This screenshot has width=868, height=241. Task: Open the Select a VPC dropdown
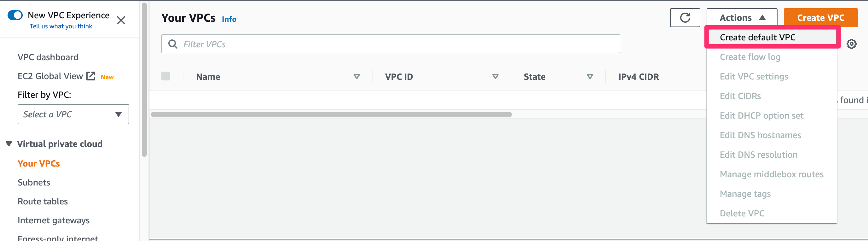73,114
